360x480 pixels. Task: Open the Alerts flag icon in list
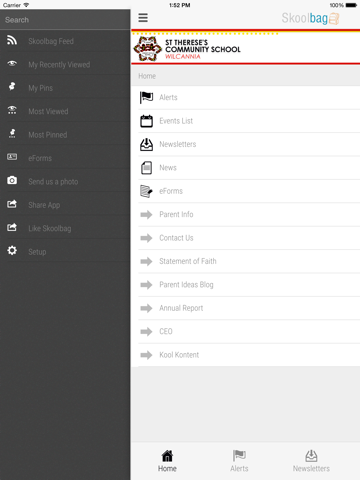(x=146, y=98)
